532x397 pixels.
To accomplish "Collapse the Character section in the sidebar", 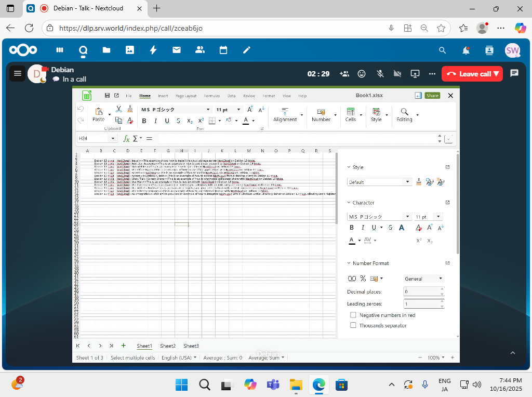I will tap(349, 203).
